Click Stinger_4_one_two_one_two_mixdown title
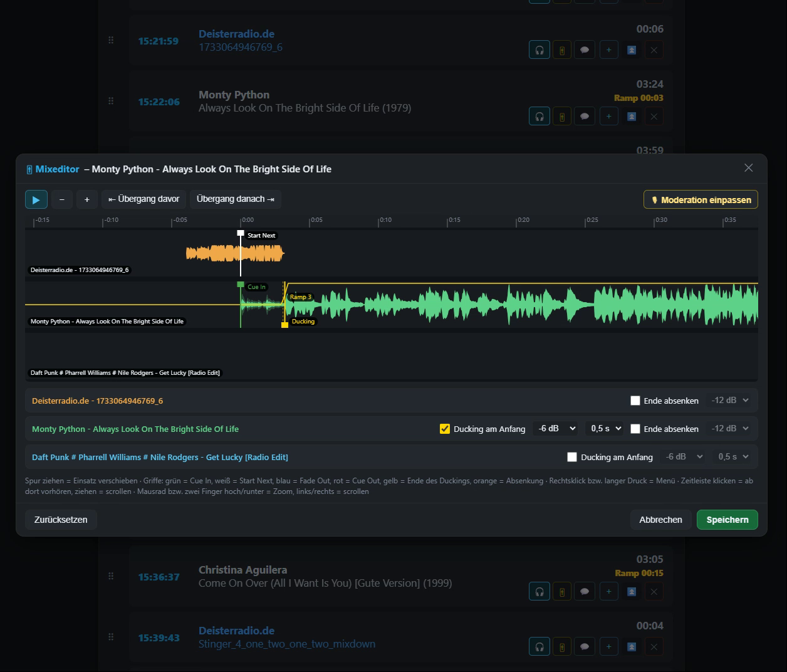Viewport: 787px width, 672px height. (287, 644)
